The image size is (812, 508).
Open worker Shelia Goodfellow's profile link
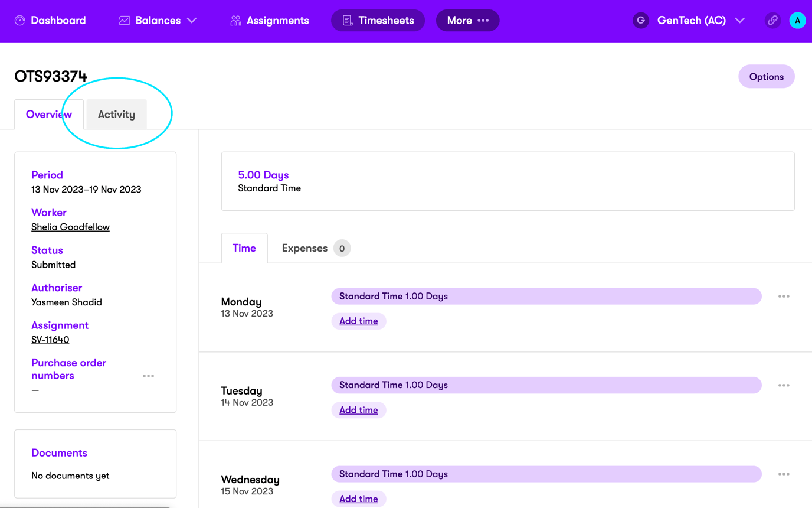[x=70, y=227]
